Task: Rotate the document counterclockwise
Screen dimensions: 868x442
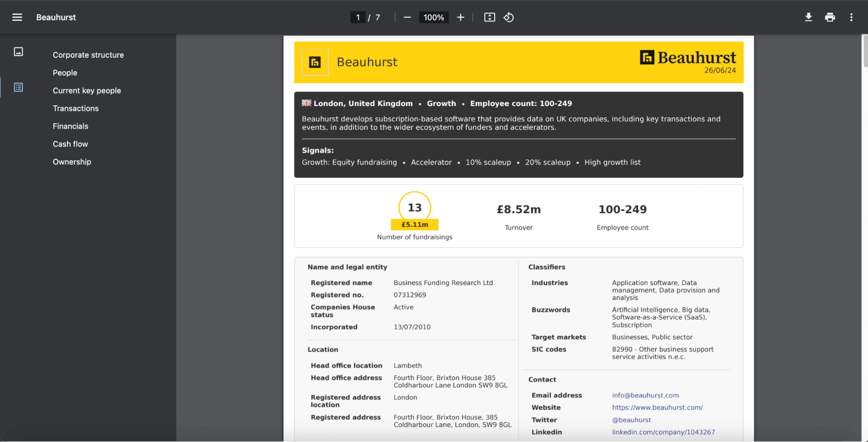Action: [508, 17]
